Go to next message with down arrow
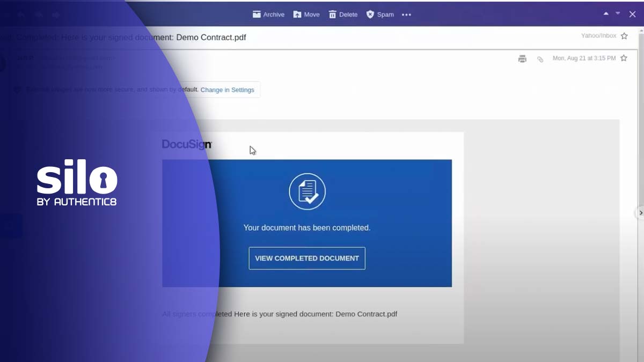 point(618,13)
